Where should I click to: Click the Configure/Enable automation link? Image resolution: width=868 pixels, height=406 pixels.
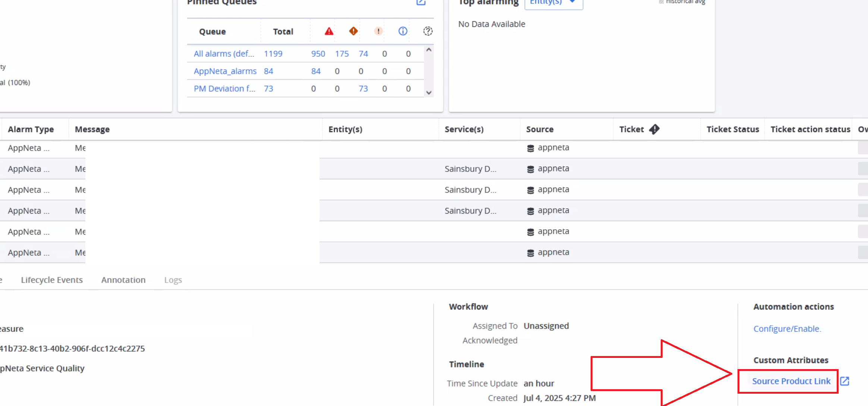click(787, 329)
